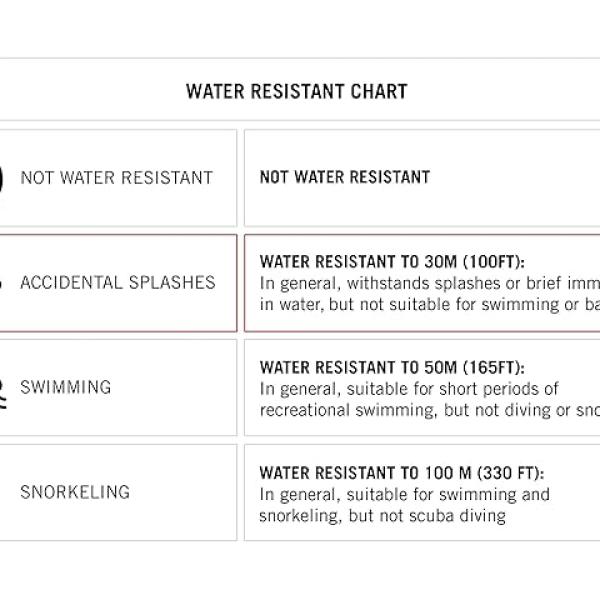Click the Water Resistant to 30M heading
This screenshot has height=600, width=600.
tap(392, 262)
